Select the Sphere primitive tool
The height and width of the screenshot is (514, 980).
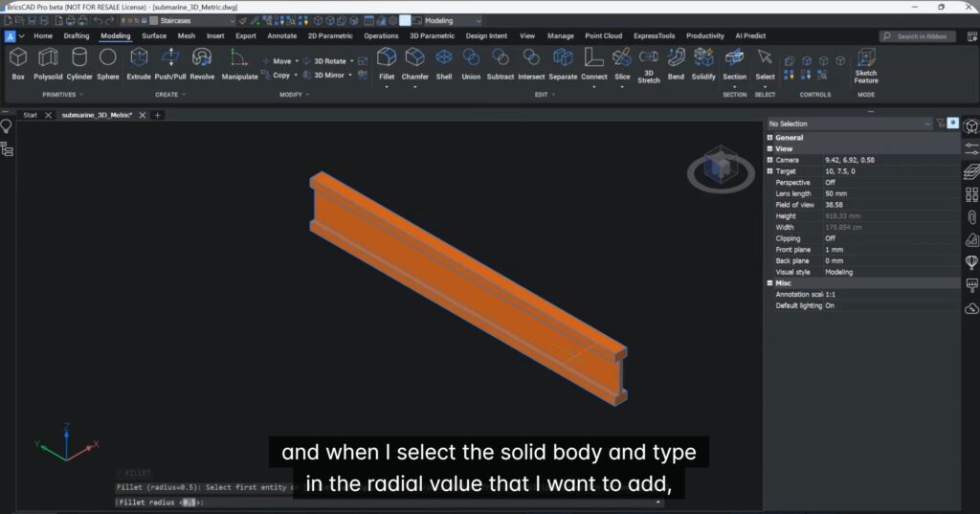(108, 64)
